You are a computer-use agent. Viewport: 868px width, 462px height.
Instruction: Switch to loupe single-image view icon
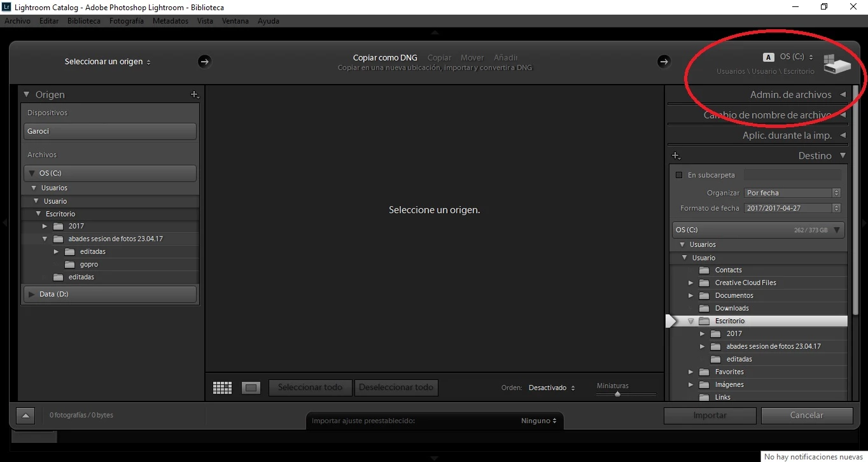[251, 388]
